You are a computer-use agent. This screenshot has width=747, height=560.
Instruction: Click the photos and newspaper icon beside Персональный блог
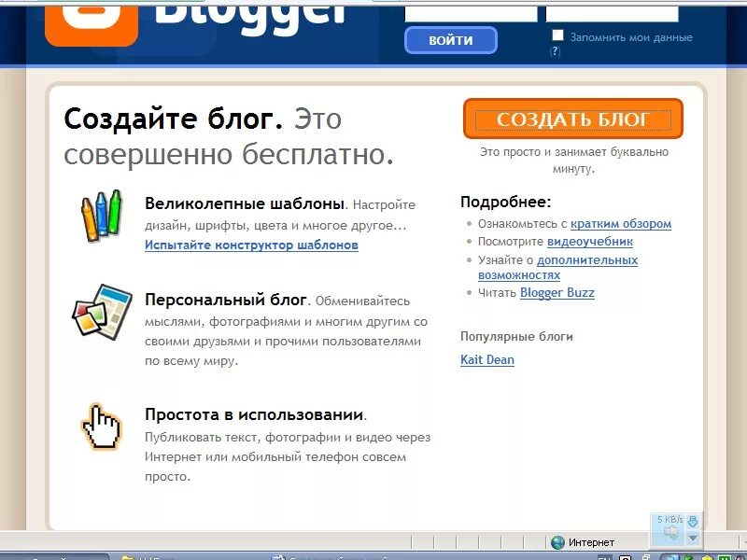(x=102, y=313)
